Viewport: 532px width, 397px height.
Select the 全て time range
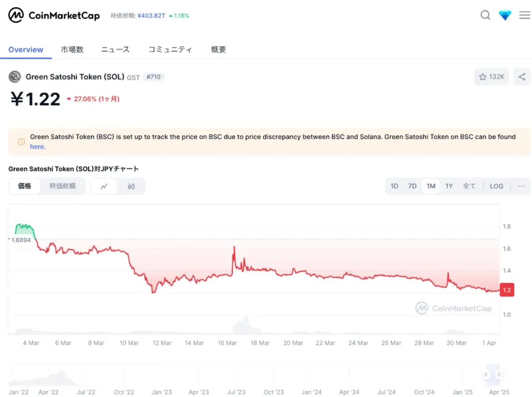pos(469,186)
